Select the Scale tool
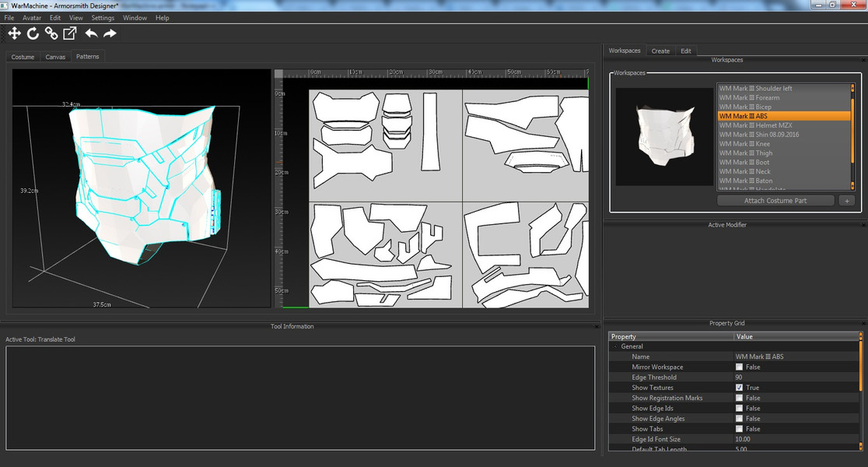This screenshot has width=868, height=467. (x=69, y=33)
